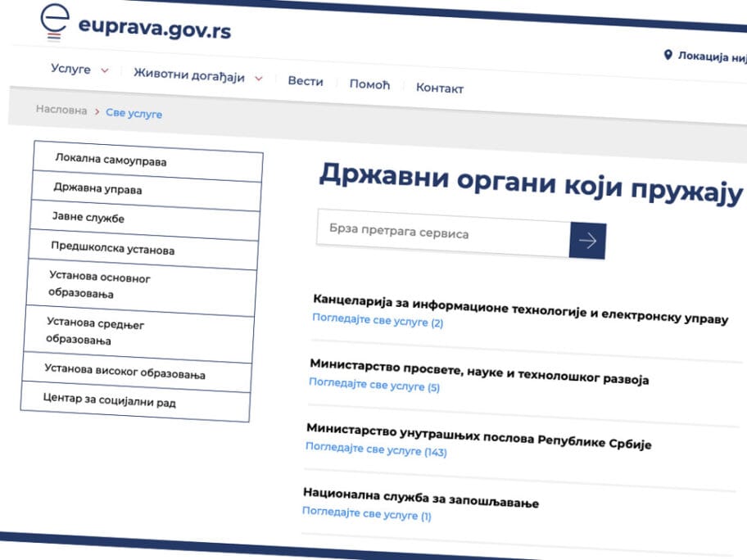Go to the Контакт page

click(439, 88)
